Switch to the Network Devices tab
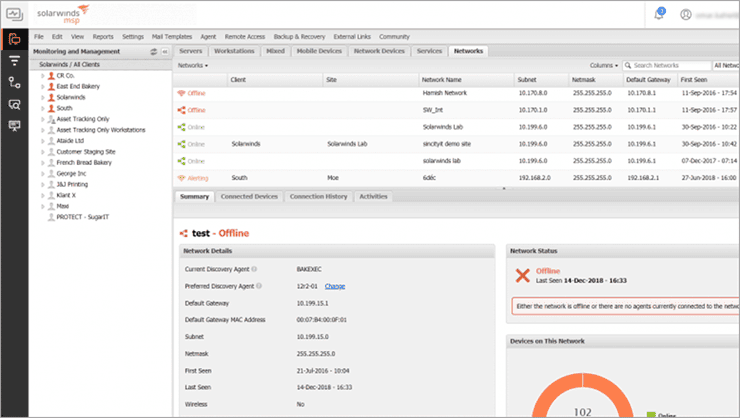The width and height of the screenshot is (740, 418). (x=379, y=51)
